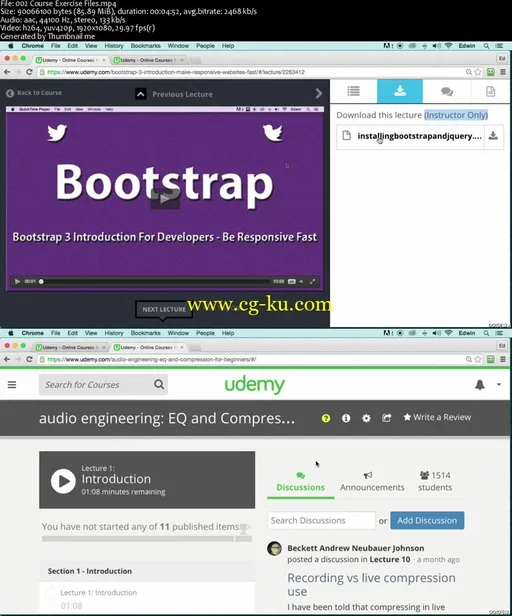Click the address bar showing bootstrap-3-introduction URL
Image resolution: width=512 pixels, height=616 pixels.
[x=251, y=72]
